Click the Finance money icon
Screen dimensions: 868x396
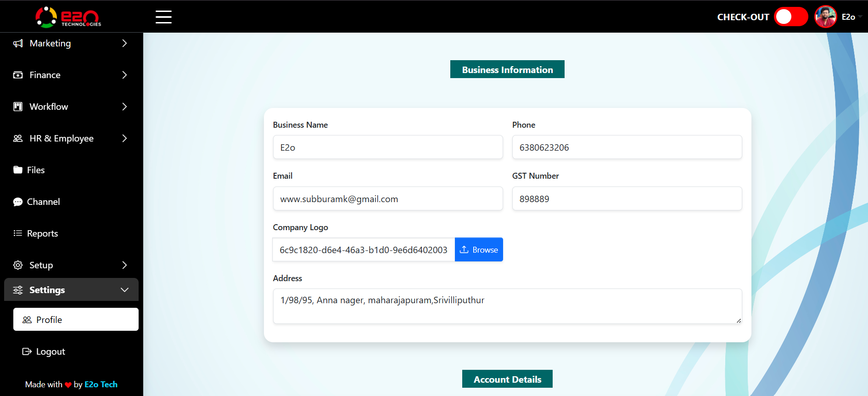click(x=18, y=75)
